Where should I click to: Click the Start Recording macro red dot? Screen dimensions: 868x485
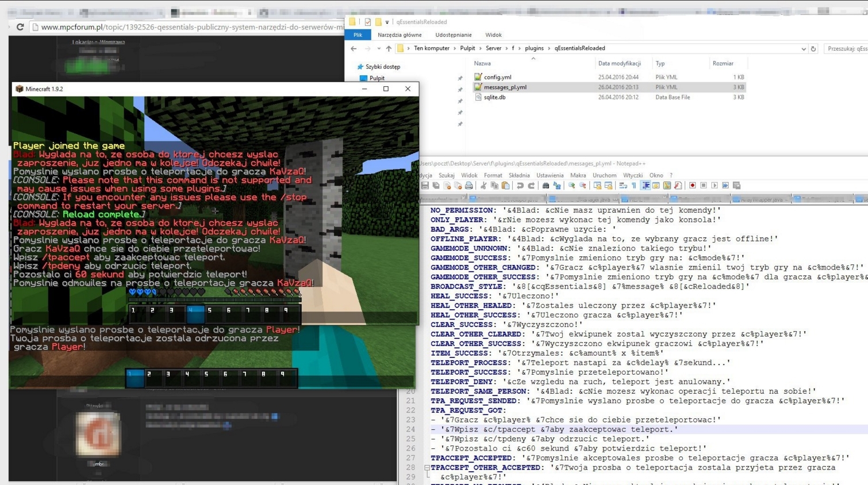693,186
